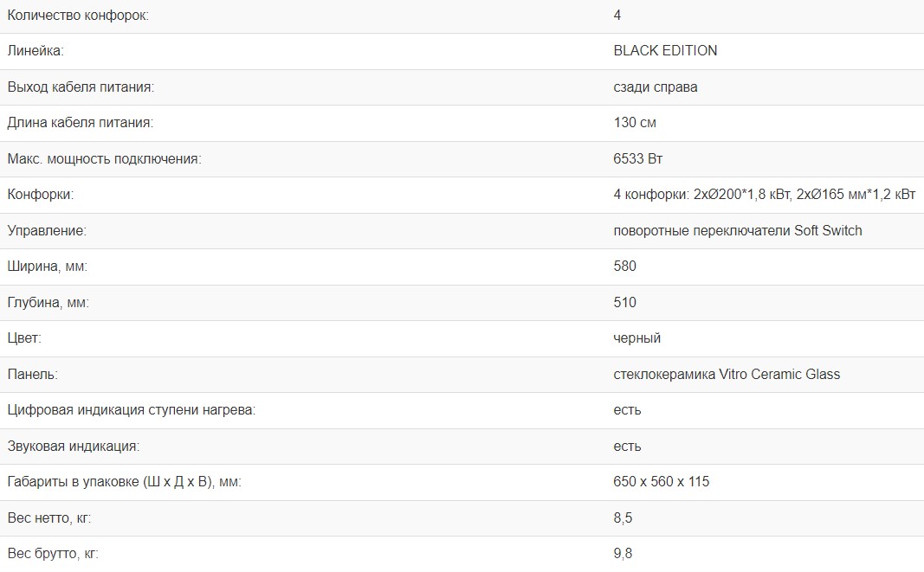Click the "Линейка:" row label
924x572 pixels.
click(36, 51)
